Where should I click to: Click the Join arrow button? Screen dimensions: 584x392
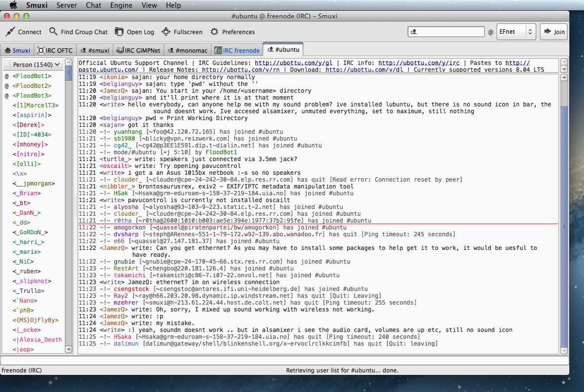pos(554,32)
